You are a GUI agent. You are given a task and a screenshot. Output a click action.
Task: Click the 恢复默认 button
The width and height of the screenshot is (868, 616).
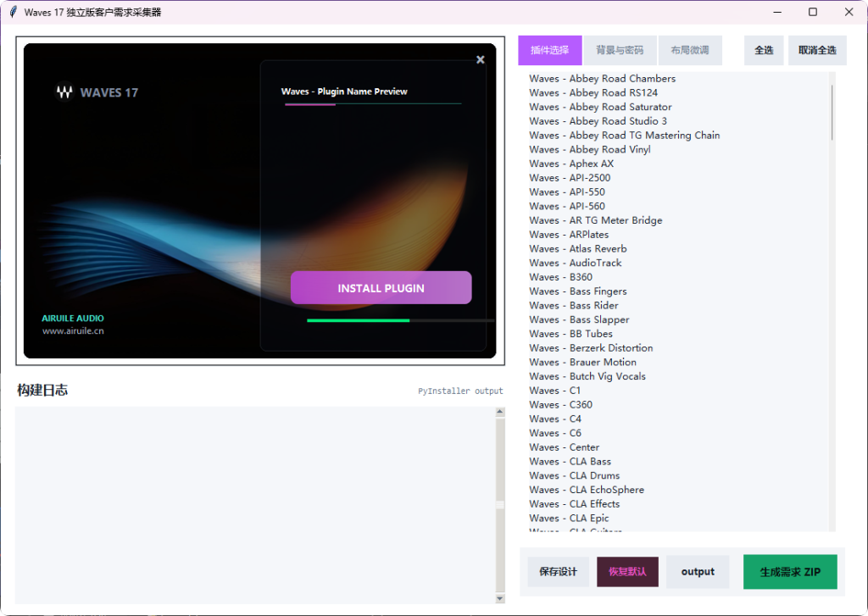(627, 572)
